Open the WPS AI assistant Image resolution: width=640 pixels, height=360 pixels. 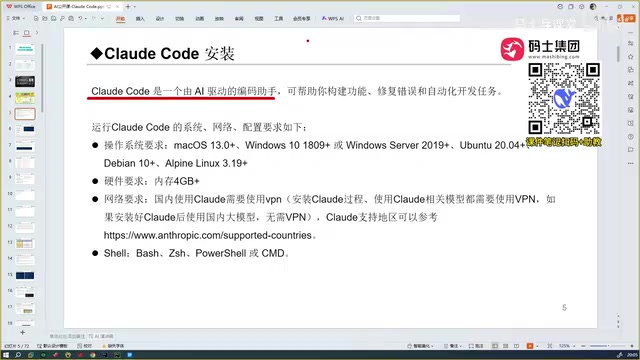333,18
